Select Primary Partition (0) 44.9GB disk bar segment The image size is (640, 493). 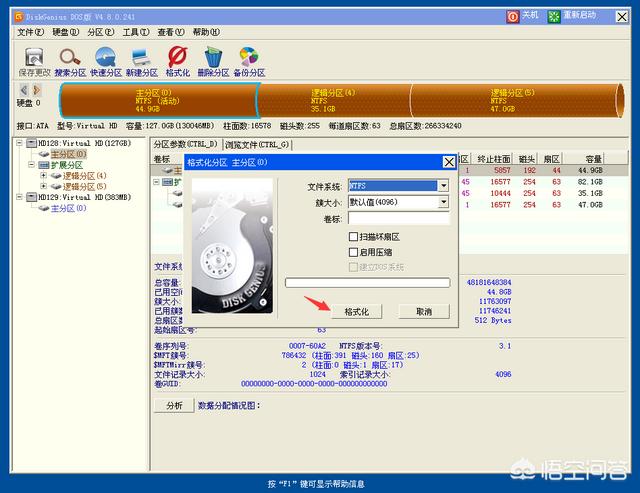point(158,100)
